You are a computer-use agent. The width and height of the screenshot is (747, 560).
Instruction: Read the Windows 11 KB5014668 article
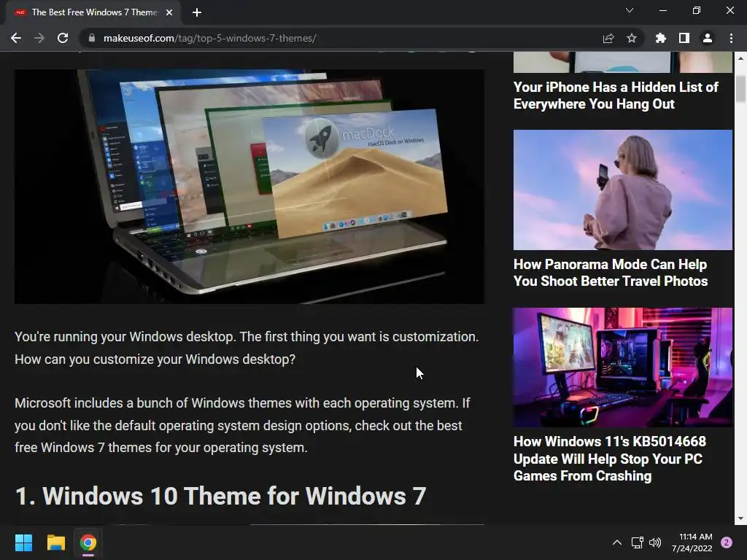[610, 459]
